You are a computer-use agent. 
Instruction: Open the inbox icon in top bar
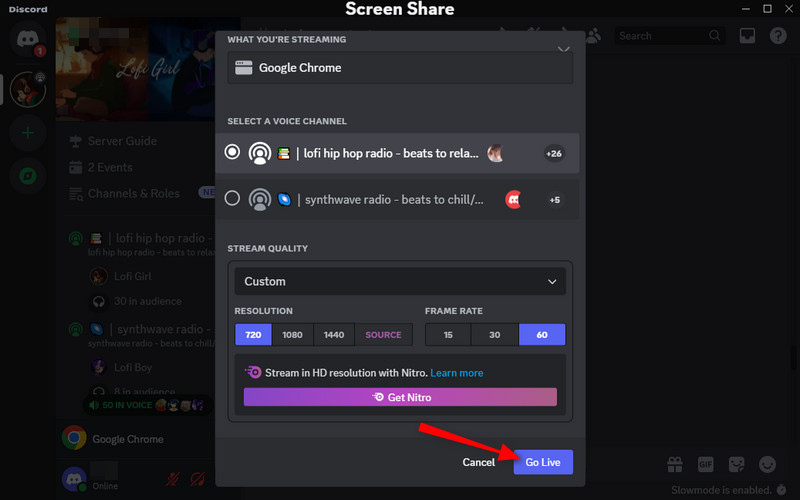pyautogui.click(x=747, y=36)
